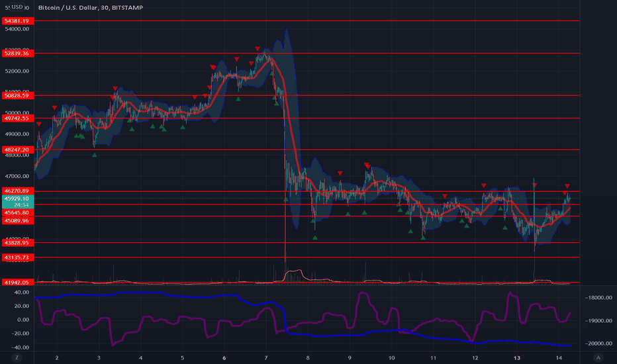Select the 46270.89 red price label
617x364 pixels.
18,191
